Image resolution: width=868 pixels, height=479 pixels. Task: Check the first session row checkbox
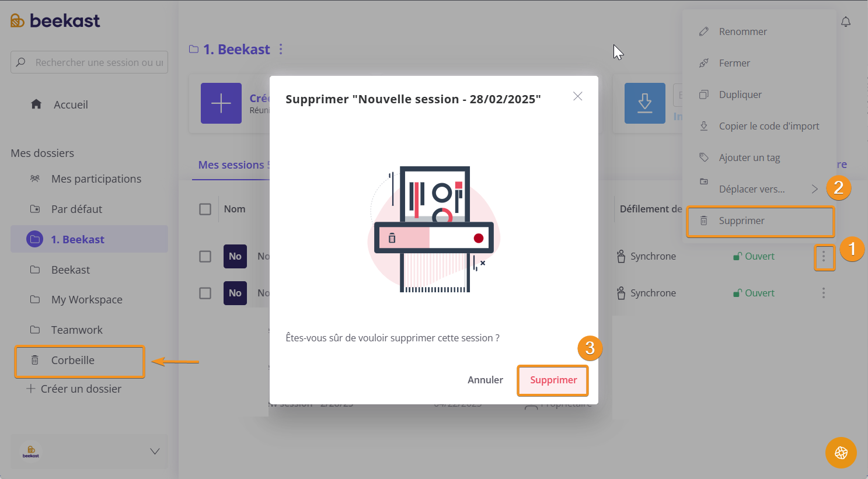[205, 256]
